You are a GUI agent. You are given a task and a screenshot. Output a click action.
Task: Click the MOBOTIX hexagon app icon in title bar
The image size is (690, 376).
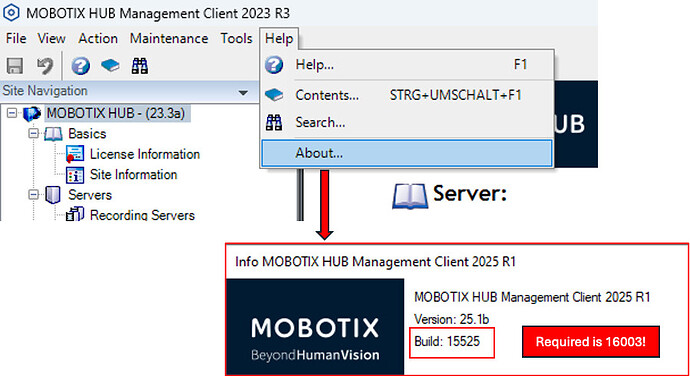coord(11,13)
